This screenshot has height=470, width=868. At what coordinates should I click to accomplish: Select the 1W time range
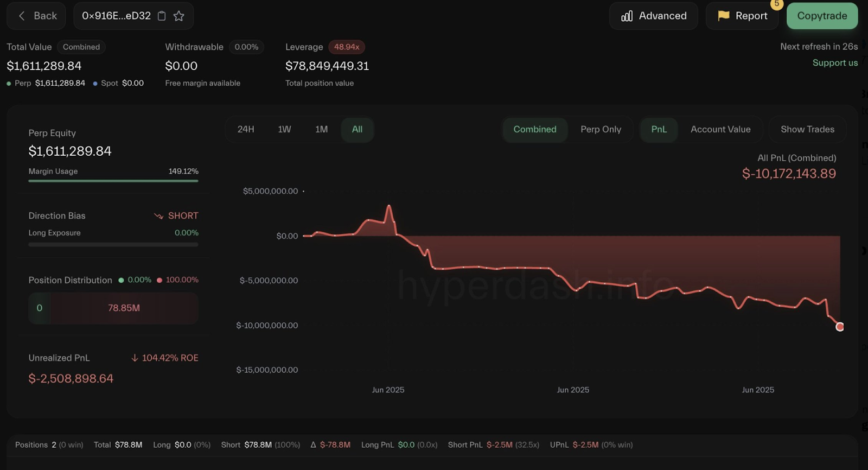[x=284, y=129]
